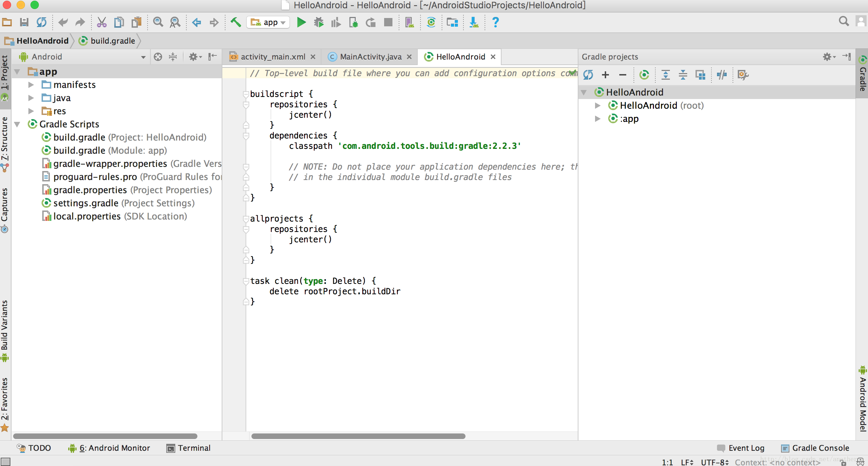Image resolution: width=868 pixels, height=466 pixels.
Task: Click Attach Debugger to Android Process icon
Action: click(x=354, y=23)
